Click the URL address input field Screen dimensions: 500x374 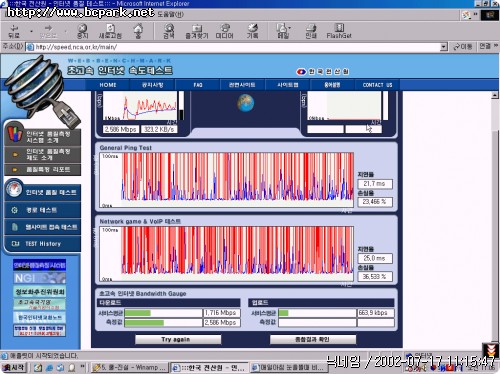(237, 47)
